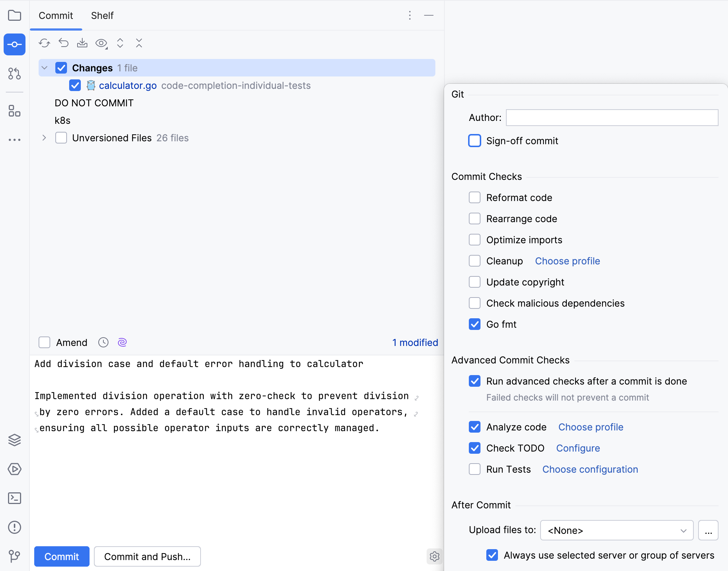Screen dimensions: 728x571
Task: Click Choose profile next to Cleanup
Action: pyautogui.click(x=567, y=261)
